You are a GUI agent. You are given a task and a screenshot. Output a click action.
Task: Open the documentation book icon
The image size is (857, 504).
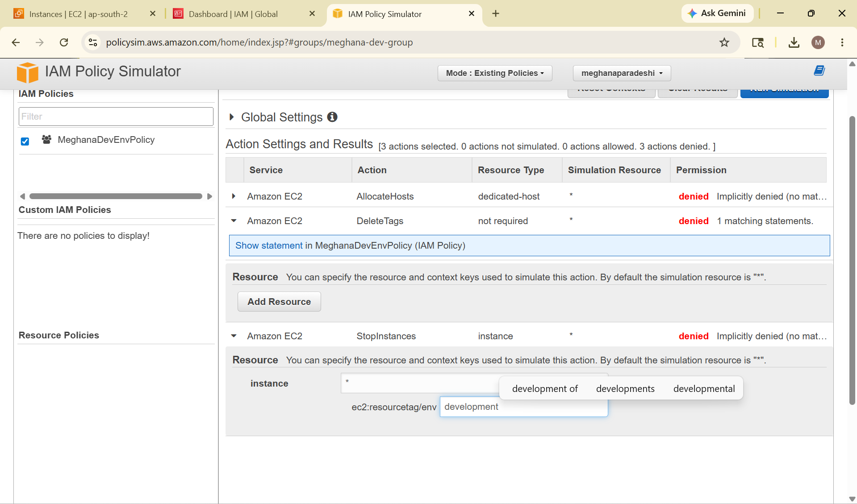tap(819, 71)
